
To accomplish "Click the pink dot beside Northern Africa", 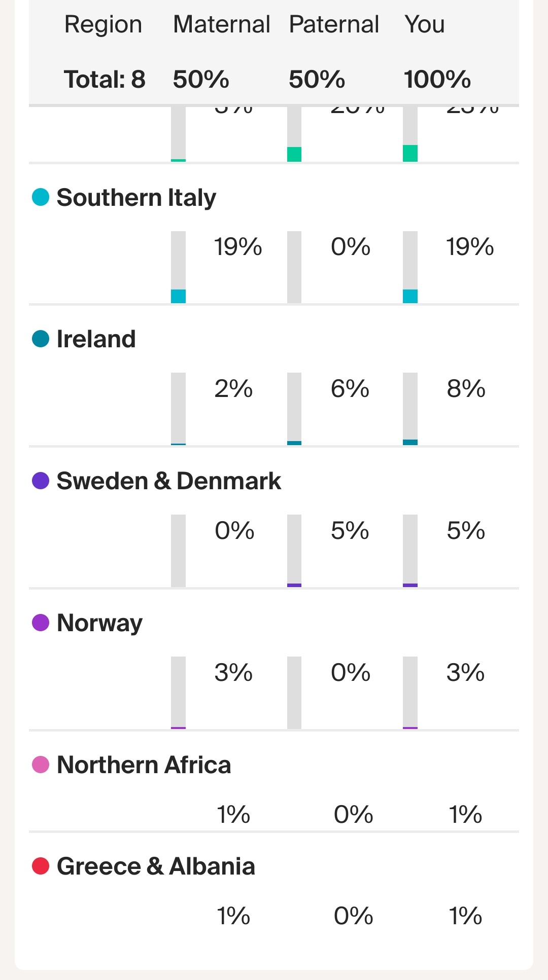I will (41, 765).
